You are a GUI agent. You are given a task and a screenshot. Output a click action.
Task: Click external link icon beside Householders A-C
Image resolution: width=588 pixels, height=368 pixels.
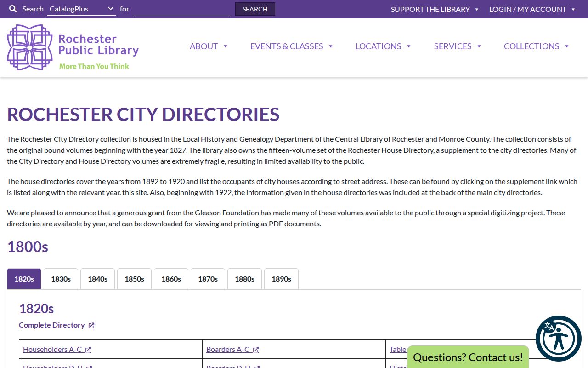[x=88, y=350]
